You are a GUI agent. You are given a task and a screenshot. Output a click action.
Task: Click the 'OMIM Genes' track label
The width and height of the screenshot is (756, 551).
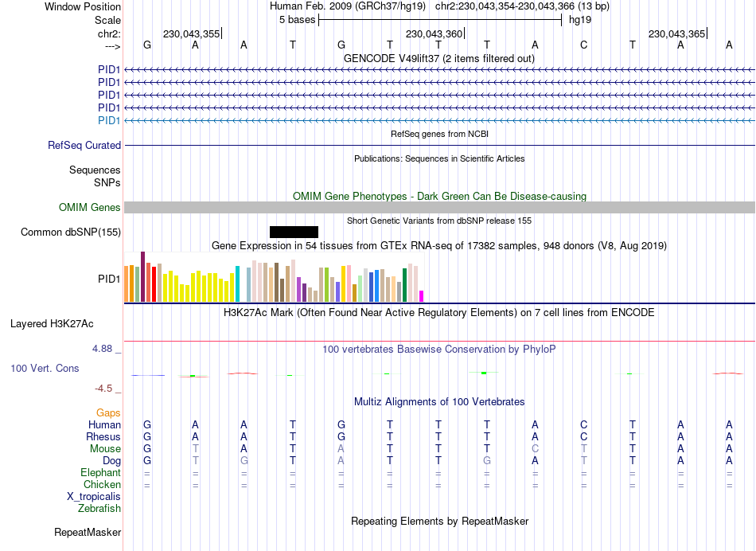(x=90, y=208)
